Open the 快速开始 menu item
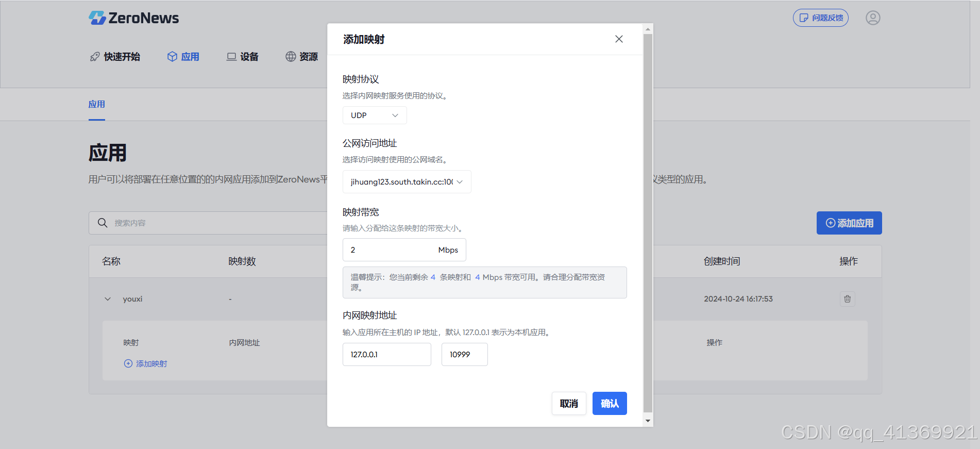 (x=115, y=57)
